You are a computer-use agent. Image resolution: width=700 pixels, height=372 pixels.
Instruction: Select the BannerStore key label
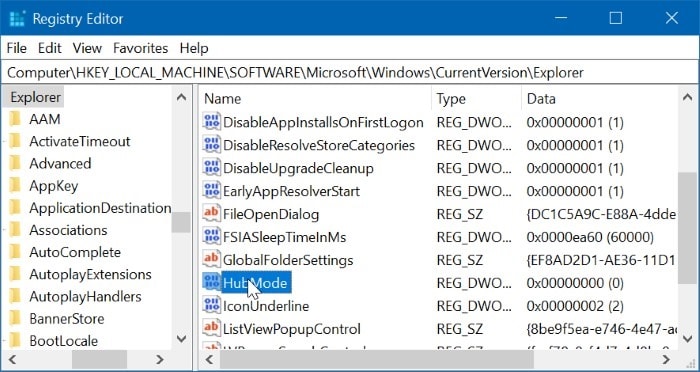[x=67, y=319]
